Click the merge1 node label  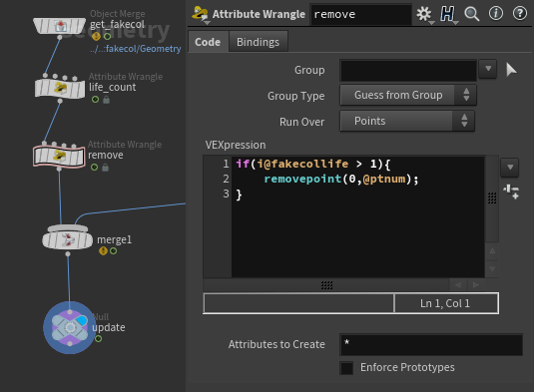(x=114, y=240)
